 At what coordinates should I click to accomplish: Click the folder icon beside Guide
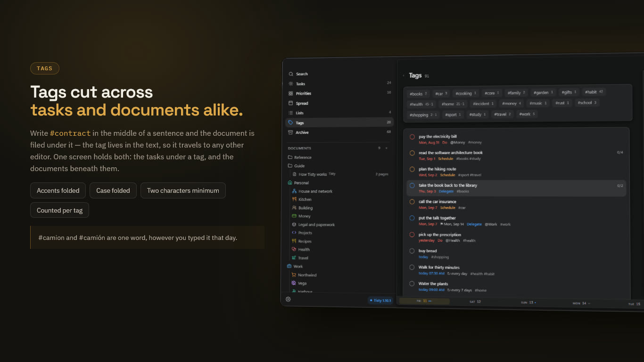click(290, 166)
